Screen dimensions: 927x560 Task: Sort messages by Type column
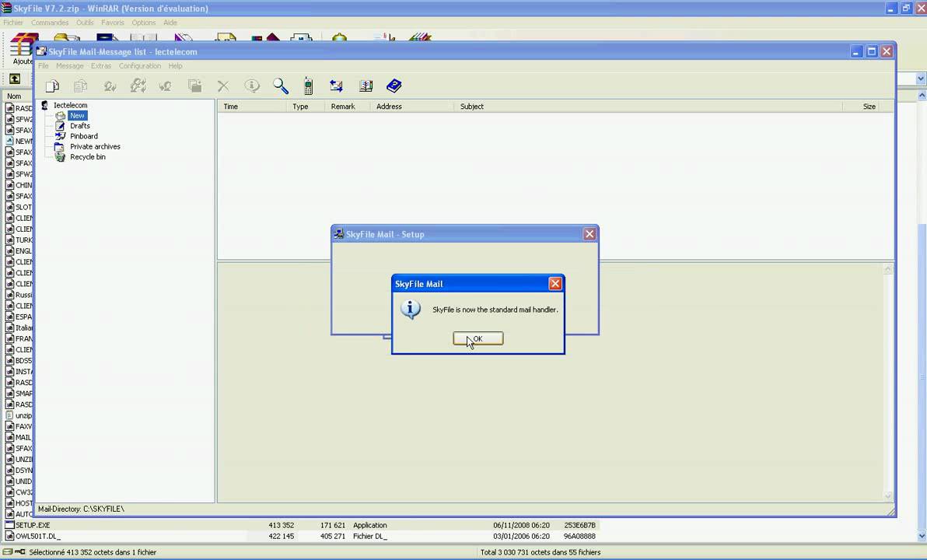tap(306, 107)
